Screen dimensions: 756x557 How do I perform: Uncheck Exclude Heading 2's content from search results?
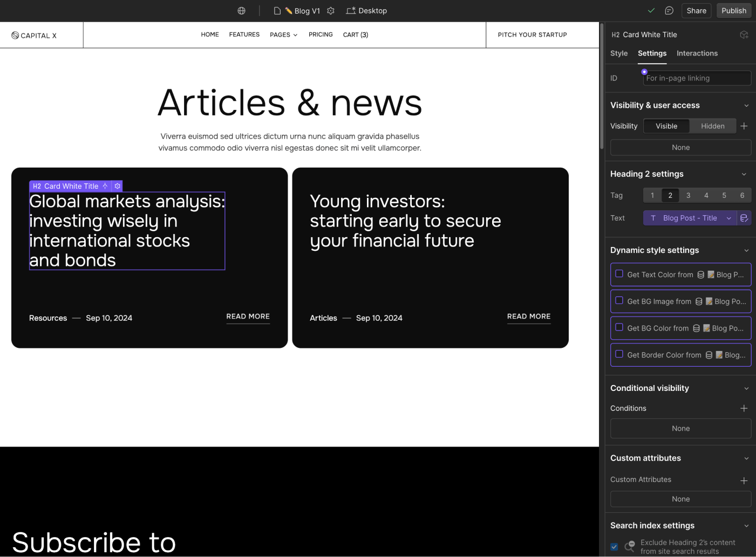(x=614, y=546)
